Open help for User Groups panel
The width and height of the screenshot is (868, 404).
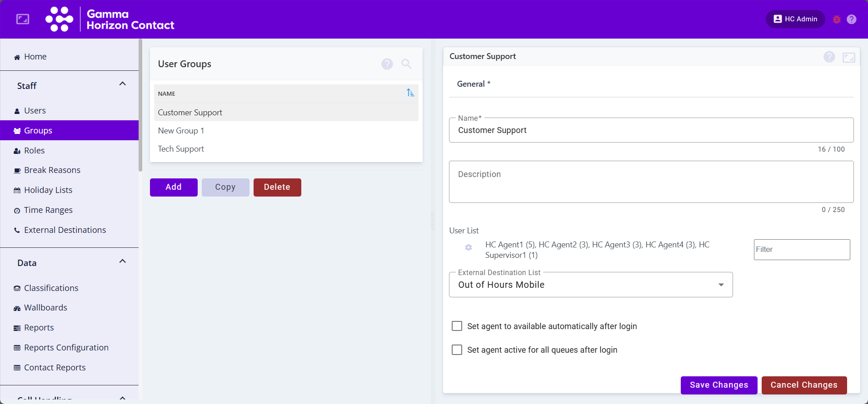click(x=387, y=64)
